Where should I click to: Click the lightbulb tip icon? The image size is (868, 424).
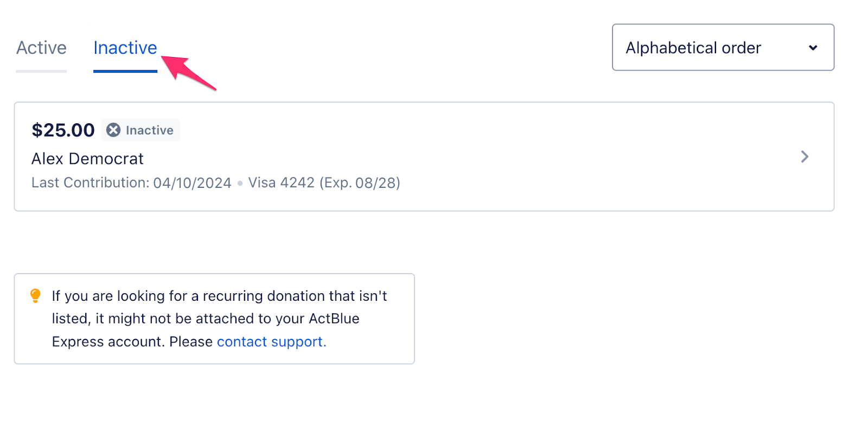click(x=35, y=296)
